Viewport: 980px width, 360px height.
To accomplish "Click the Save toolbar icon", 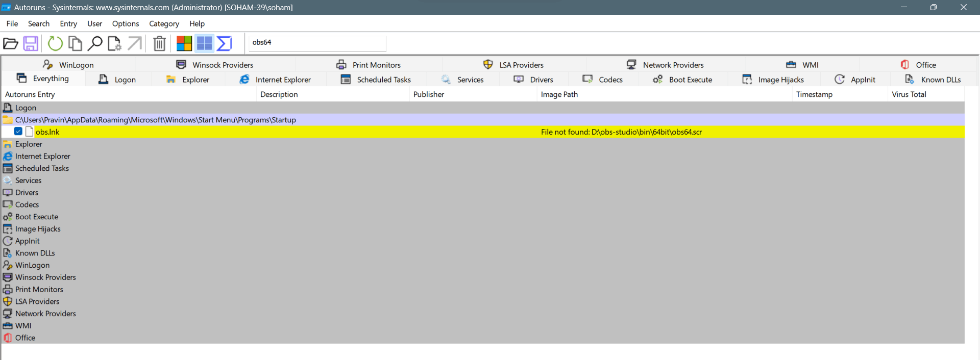I will pyautogui.click(x=31, y=43).
